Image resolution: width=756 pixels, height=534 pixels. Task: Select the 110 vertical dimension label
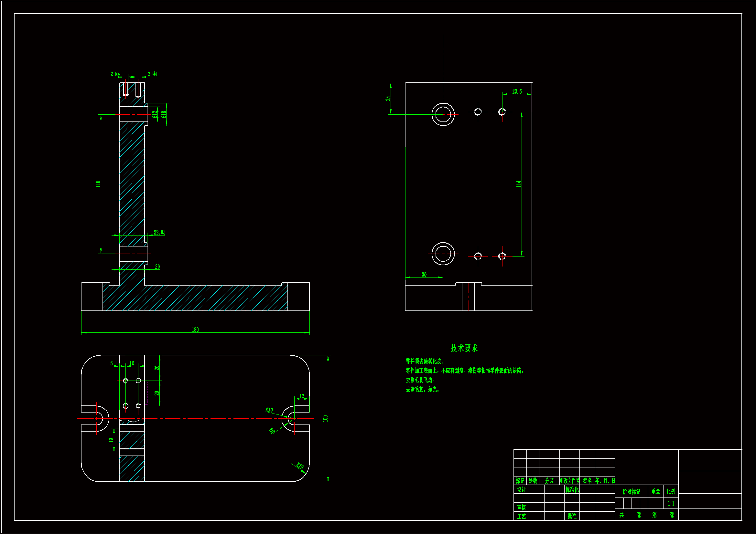pyautogui.click(x=98, y=184)
